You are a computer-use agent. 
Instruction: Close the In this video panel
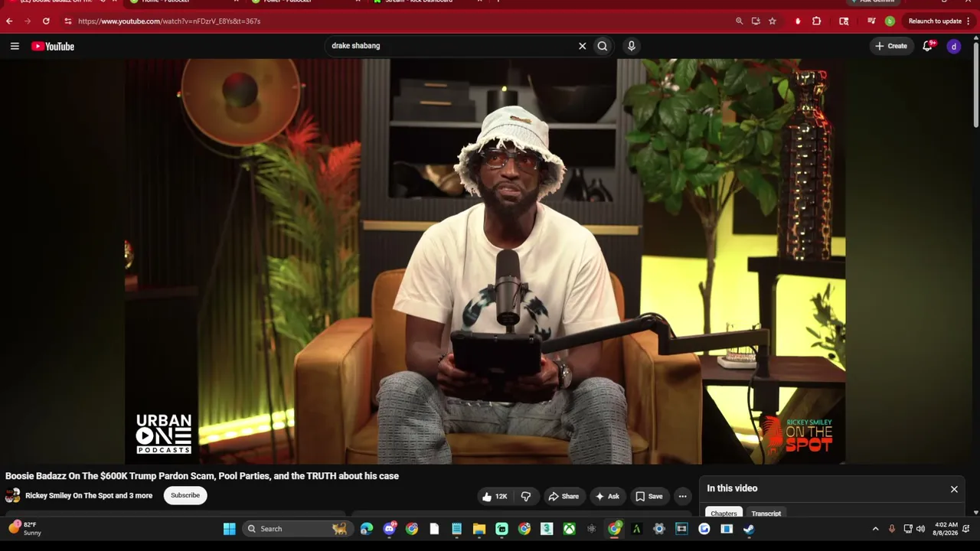pyautogui.click(x=954, y=489)
